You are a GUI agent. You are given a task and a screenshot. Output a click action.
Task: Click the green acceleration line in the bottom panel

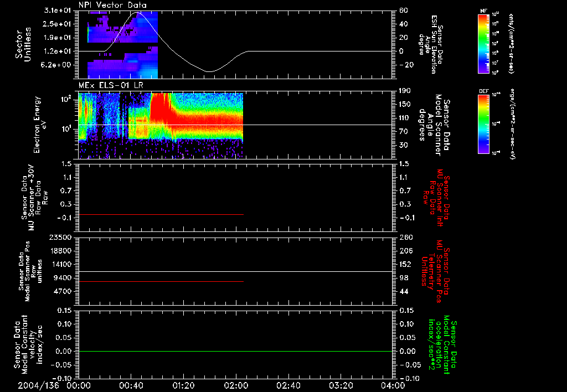coord(235,351)
